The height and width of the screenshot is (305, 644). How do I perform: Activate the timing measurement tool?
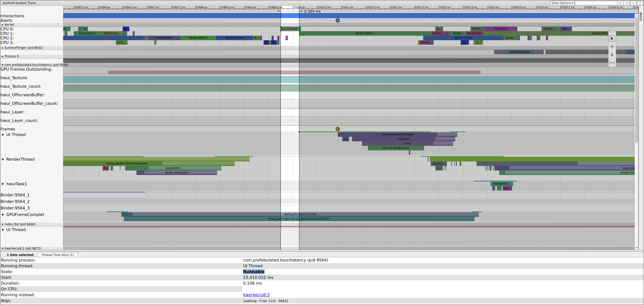(x=612, y=63)
